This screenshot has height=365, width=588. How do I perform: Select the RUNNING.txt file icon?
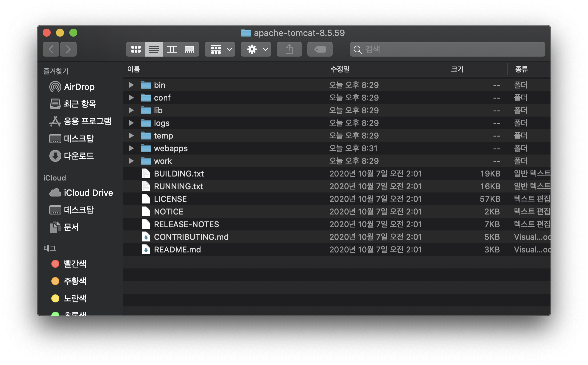pyautogui.click(x=146, y=186)
